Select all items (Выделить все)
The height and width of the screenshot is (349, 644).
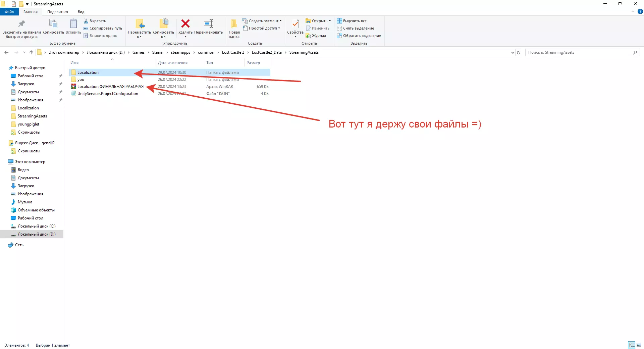point(352,21)
